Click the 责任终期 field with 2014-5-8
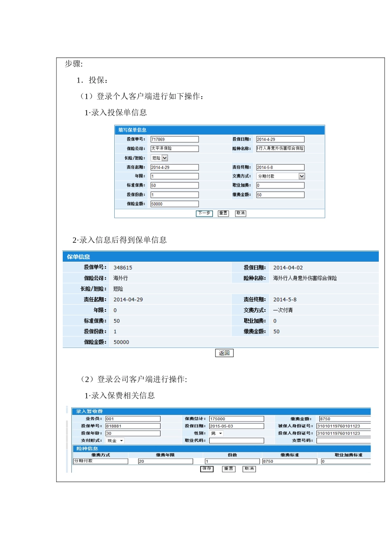The height and width of the screenshot is (554, 392). click(280, 167)
